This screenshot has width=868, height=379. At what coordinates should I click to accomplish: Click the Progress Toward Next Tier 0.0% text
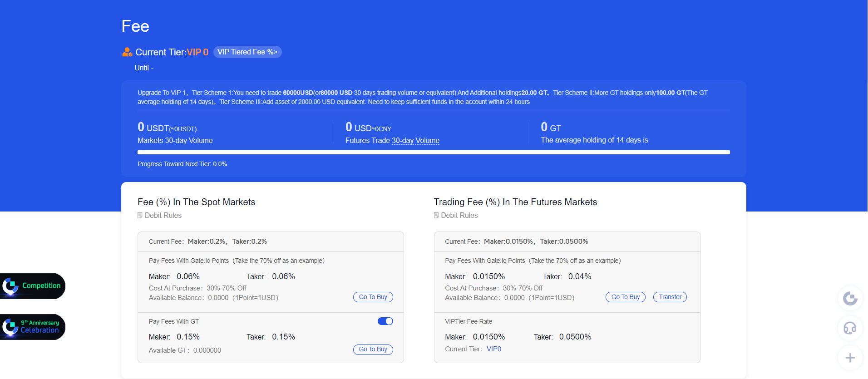pos(182,164)
